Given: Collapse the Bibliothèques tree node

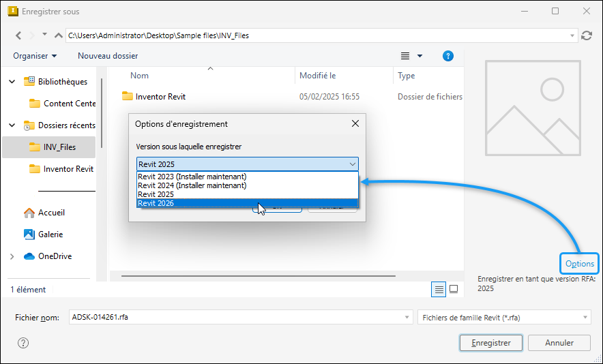Looking at the screenshot, I should (x=12, y=82).
